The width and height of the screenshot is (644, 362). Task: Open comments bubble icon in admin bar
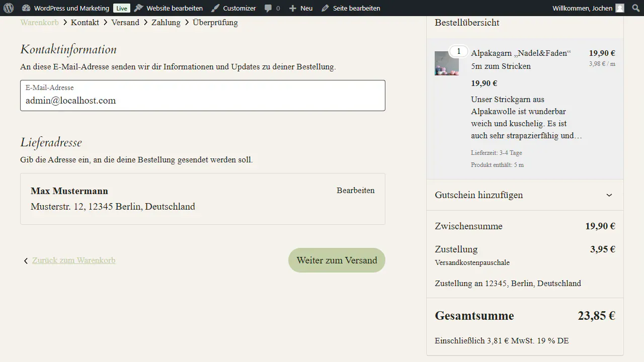268,8
